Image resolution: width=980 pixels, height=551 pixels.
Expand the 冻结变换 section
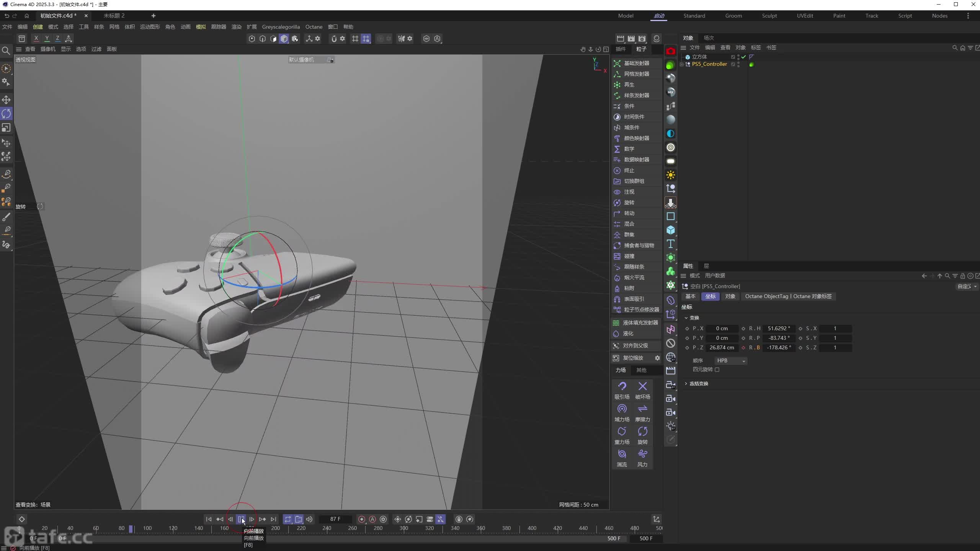tap(686, 383)
